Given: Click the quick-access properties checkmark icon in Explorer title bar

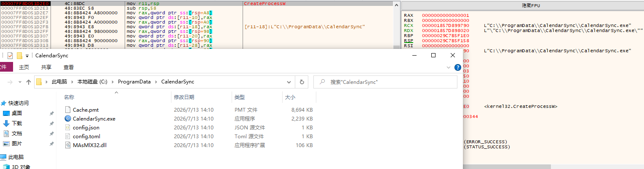Looking at the screenshot, I should [10, 56].
